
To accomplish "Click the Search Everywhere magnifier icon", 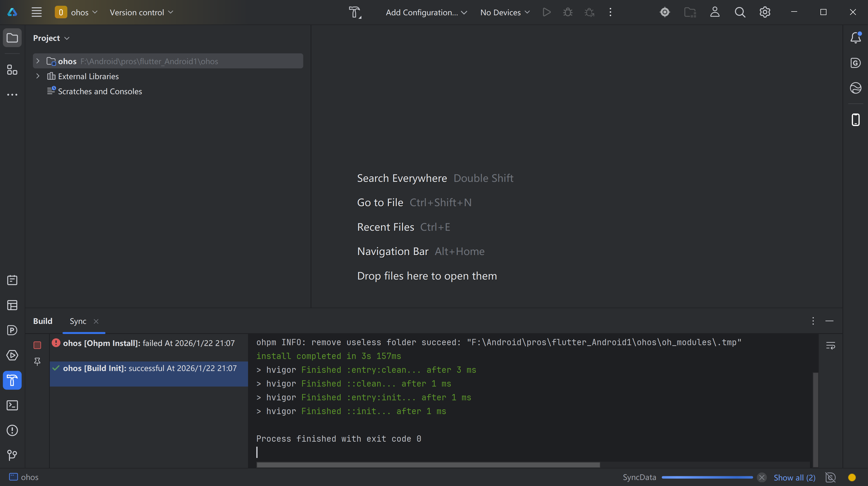I will tap(740, 13).
